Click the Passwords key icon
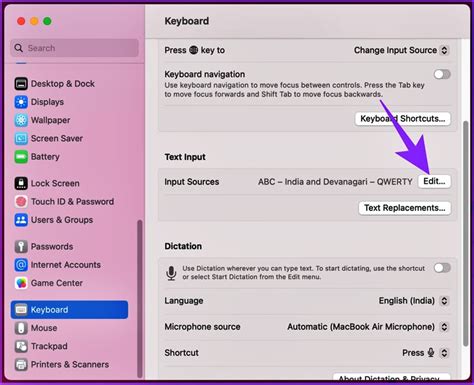The height and width of the screenshot is (385, 474). (x=21, y=247)
